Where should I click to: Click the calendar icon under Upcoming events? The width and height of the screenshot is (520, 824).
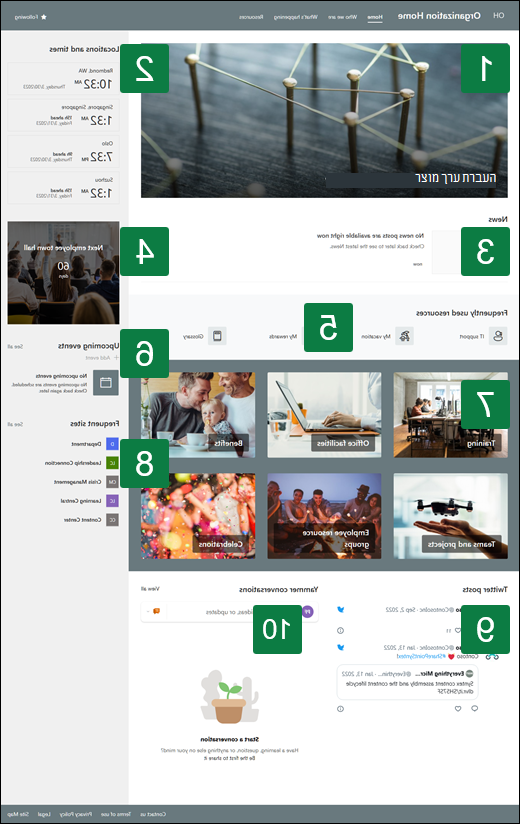coord(106,383)
